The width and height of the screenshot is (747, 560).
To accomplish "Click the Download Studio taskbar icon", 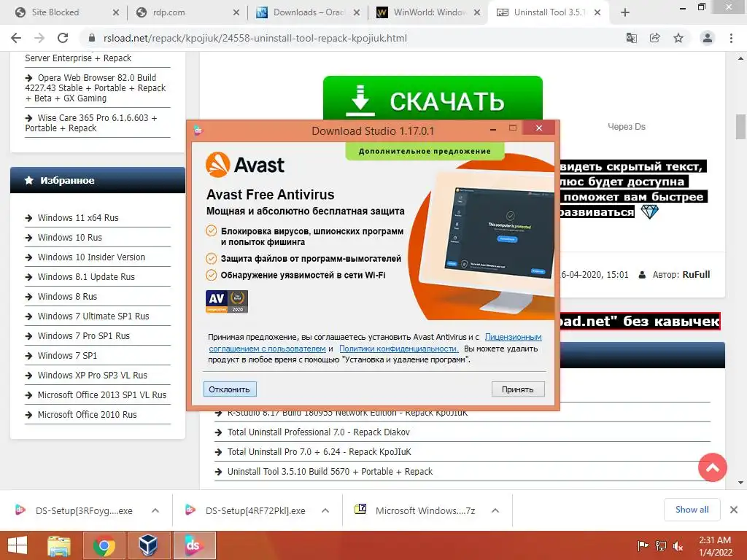I will (x=194, y=545).
